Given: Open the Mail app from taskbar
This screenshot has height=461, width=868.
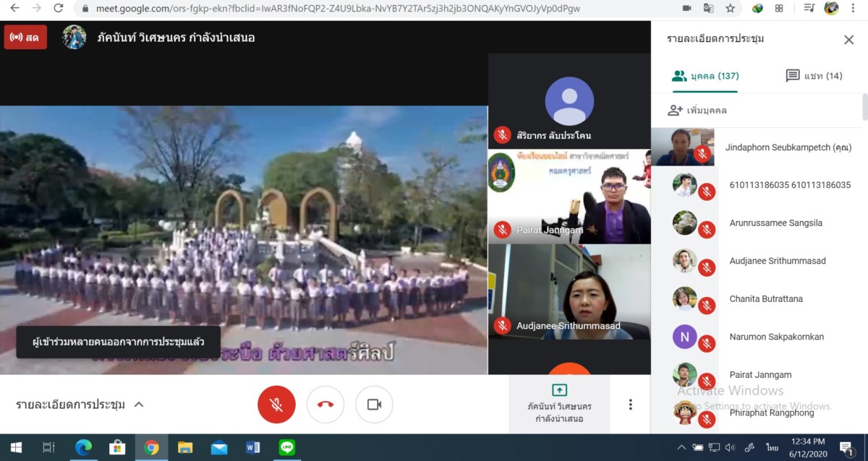Looking at the screenshot, I should [x=219, y=447].
